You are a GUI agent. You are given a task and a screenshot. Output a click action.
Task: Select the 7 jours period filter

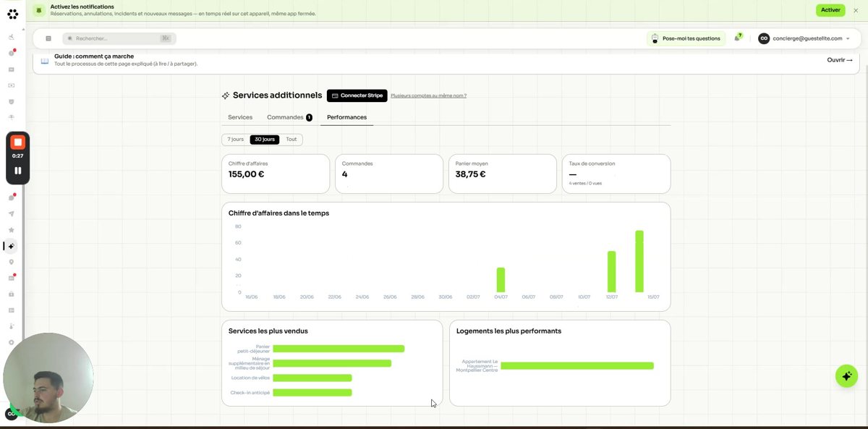[236, 140]
